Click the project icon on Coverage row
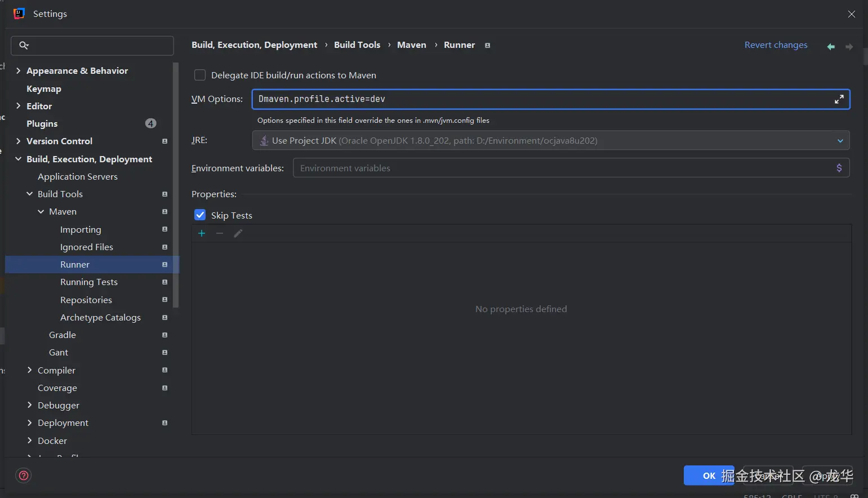Viewport: 868px width, 498px height. pyautogui.click(x=164, y=388)
